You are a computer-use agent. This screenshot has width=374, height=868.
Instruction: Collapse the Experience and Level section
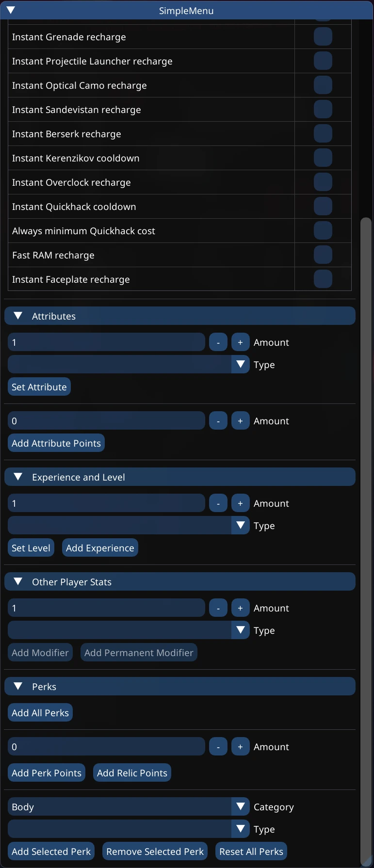point(18,476)
